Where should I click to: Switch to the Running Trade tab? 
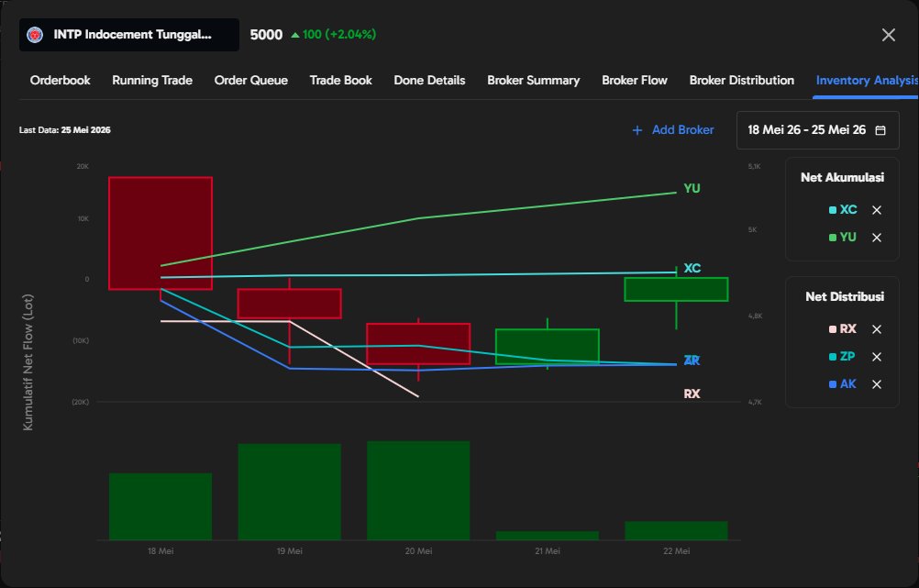point(152,81)
